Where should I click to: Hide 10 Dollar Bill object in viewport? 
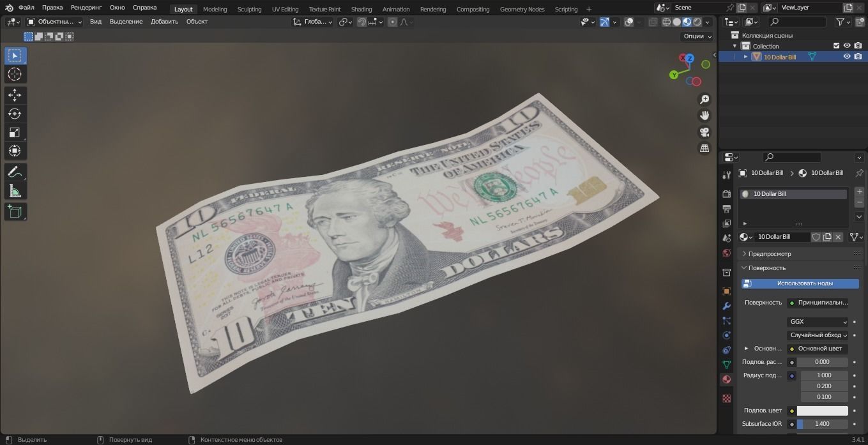point(847,57)
